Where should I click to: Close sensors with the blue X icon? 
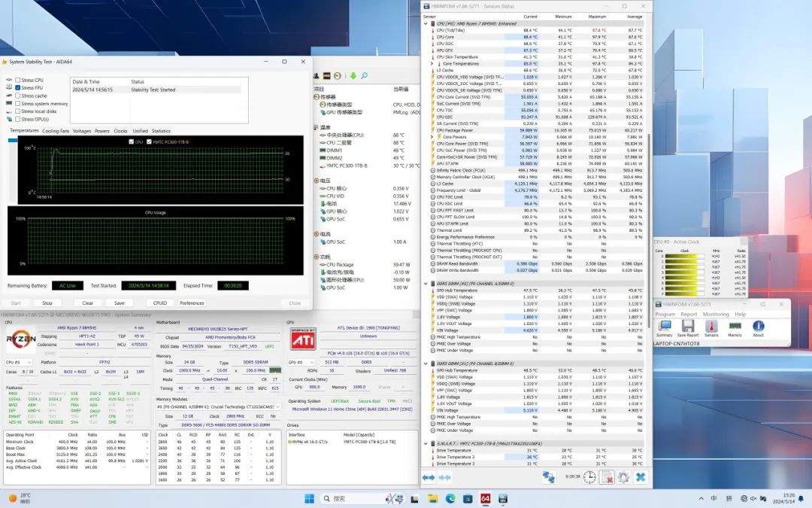click(641, 477)
